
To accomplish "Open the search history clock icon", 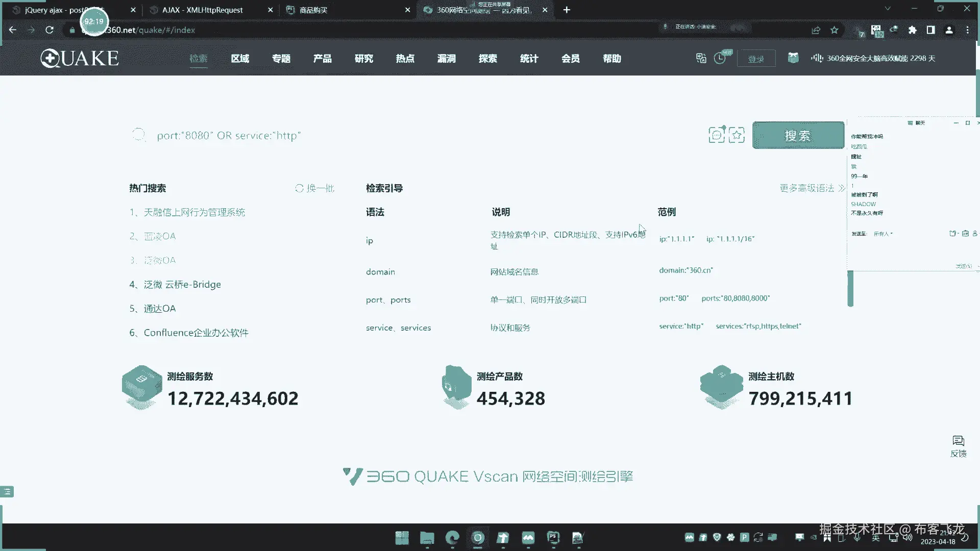I will [720, 58].
